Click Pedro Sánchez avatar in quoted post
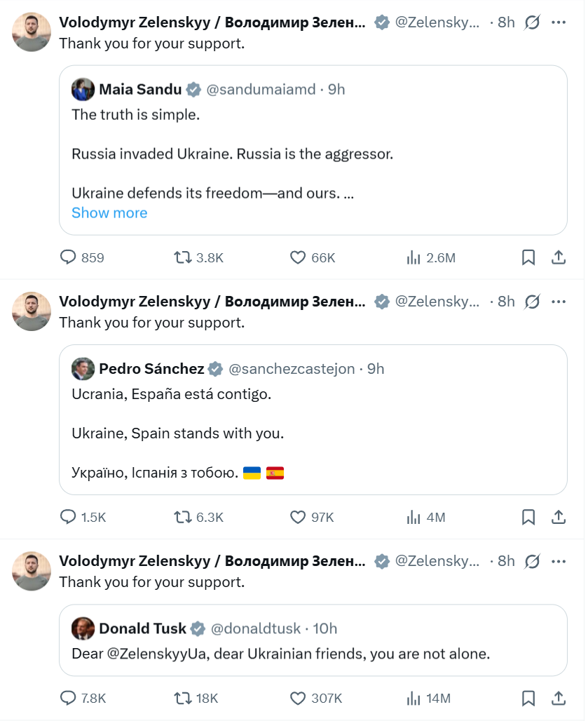 click(83, 368)
